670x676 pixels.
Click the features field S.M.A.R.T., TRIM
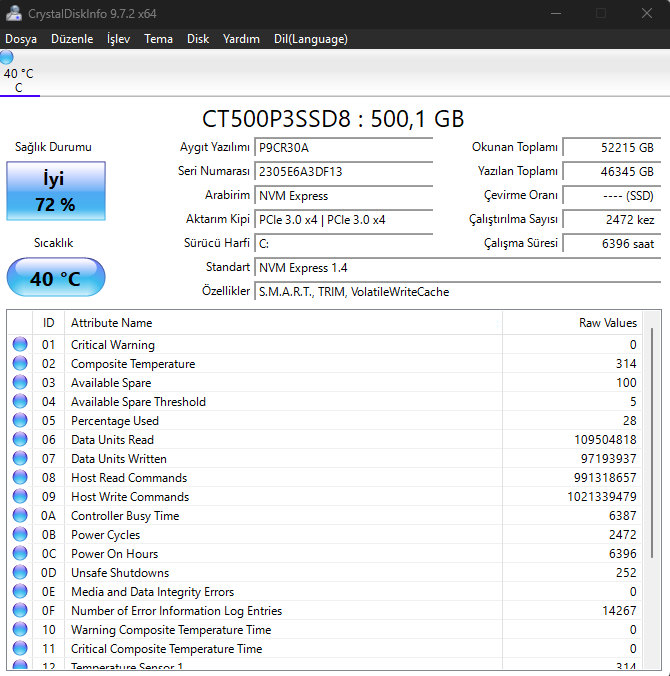tap(457, 292)
